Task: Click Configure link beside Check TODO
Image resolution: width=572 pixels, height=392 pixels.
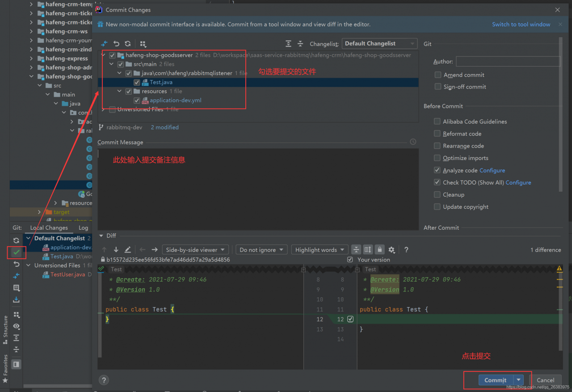Action: tap(518, 182)
